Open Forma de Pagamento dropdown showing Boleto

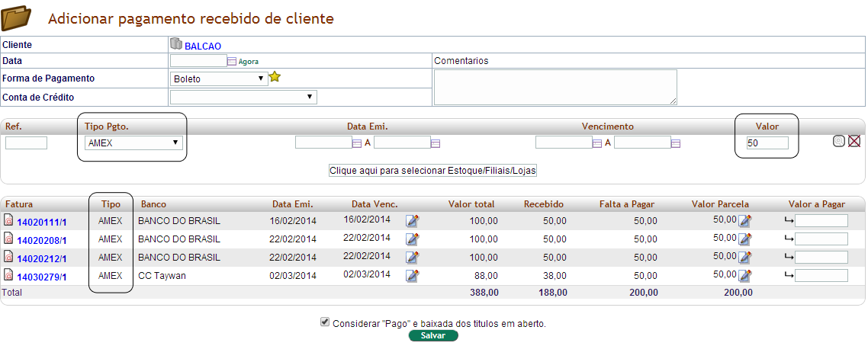pyautogui.click(x=219, y=78)
